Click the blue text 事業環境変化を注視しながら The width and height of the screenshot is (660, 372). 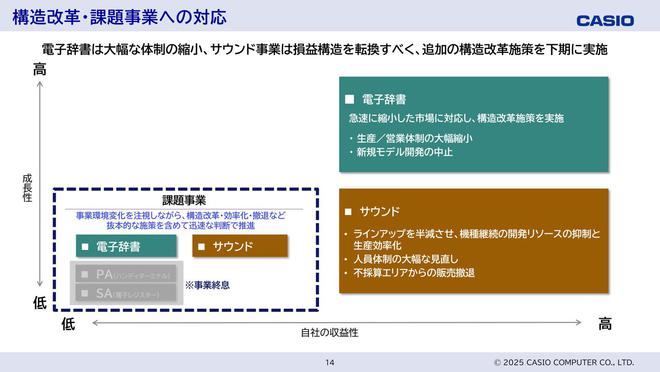[181, 221]
